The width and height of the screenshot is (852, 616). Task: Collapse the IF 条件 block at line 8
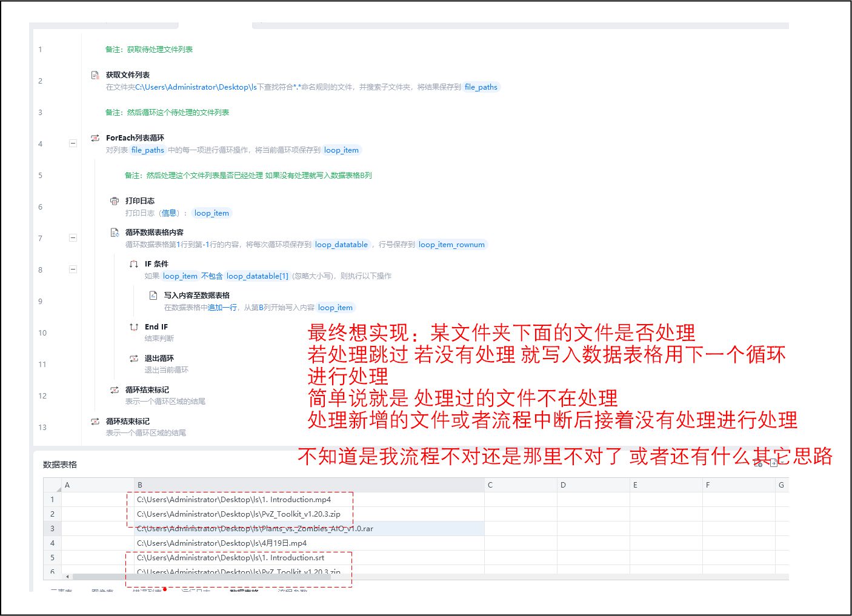point(73,270)
